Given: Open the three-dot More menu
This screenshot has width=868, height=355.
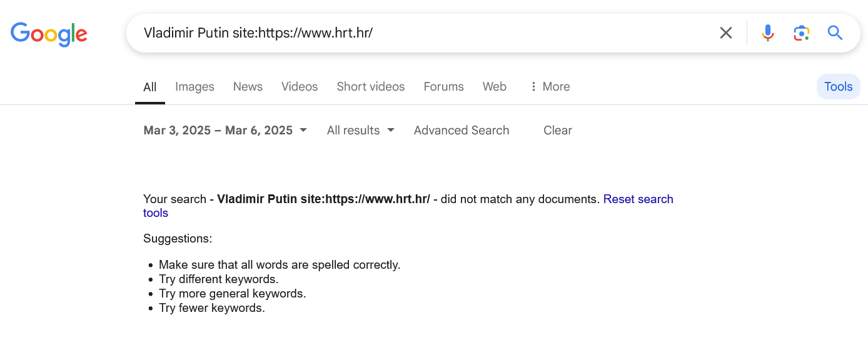Looking at the screenshot, I should click(549, 87).
